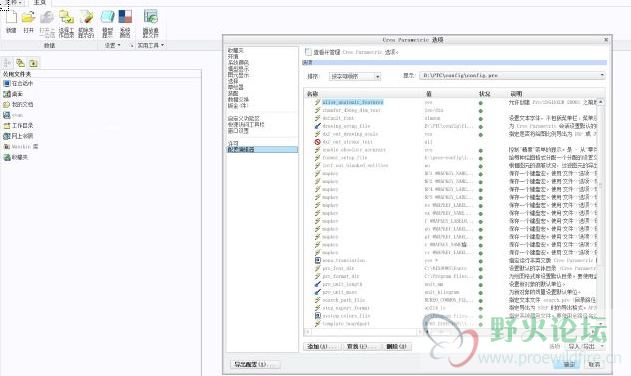This screenshot has height=376, width=631.
Task: Expand the 实用工具 ribbon group dropdown
Action: coord(151,45)
